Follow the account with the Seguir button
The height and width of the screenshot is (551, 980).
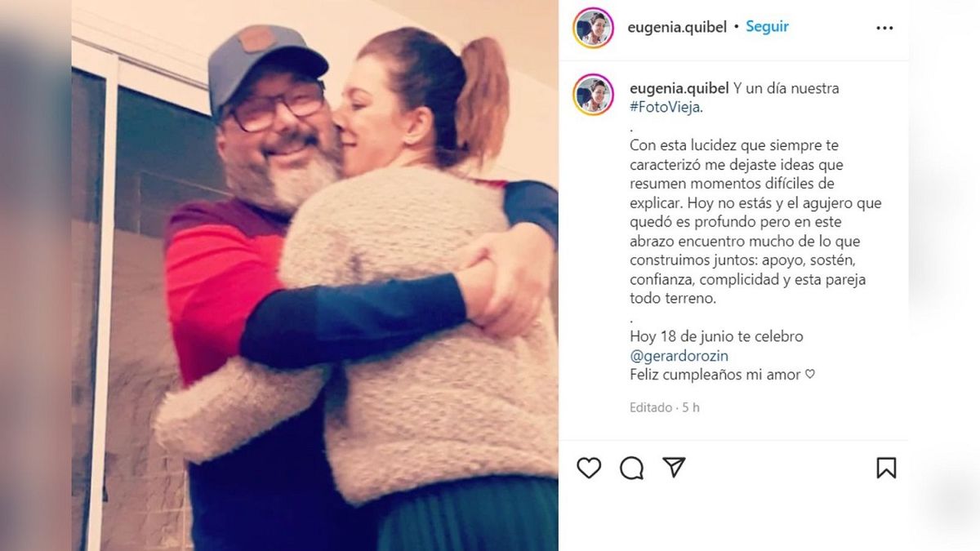[x=768, y=26]
